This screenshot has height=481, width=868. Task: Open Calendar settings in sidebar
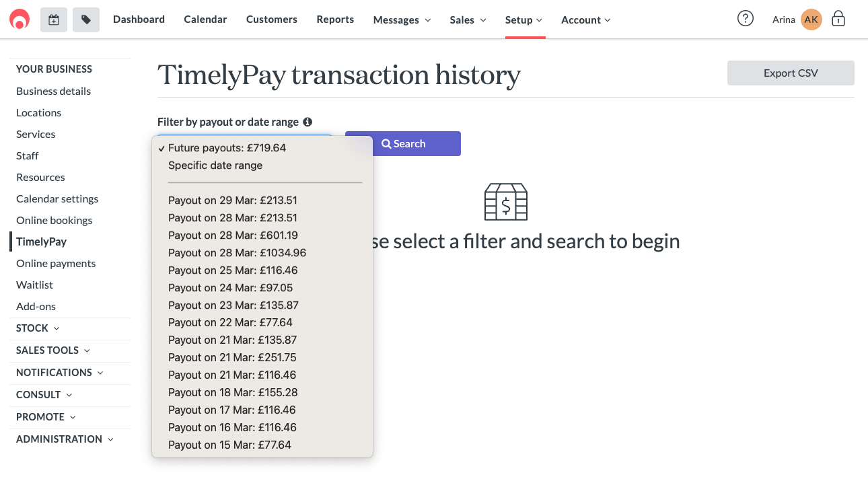pyautogui.click(x=57, y=198)
